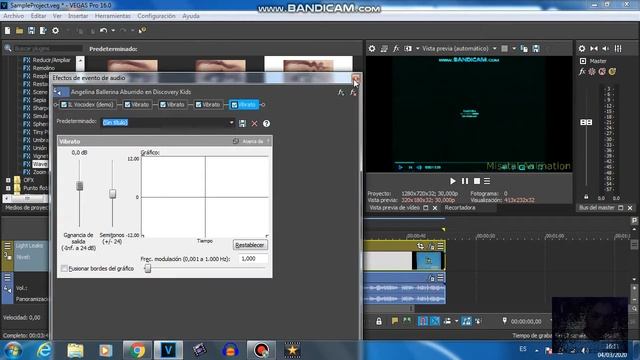The height and width of the screenshot is (360, 640).
Task: Click the Ganancia de salida slider handle
Action: pyautogui.click(x=80, y=186)
